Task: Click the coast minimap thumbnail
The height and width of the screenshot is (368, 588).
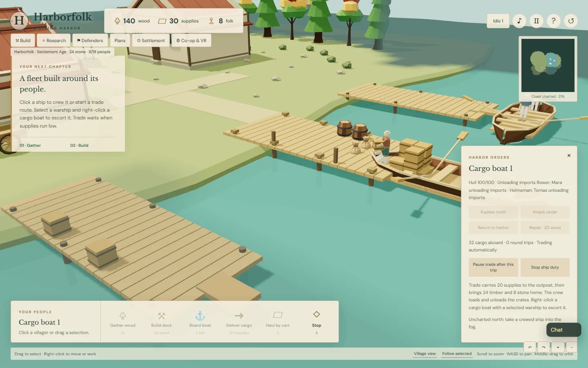Action: (548, 65)
